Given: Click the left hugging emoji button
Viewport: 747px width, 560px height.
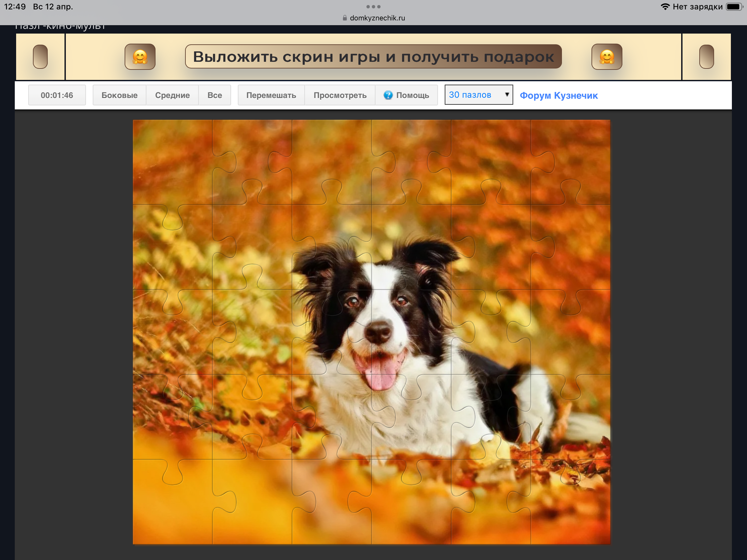Looking at the screenshot, I should (x=140, y=57).
